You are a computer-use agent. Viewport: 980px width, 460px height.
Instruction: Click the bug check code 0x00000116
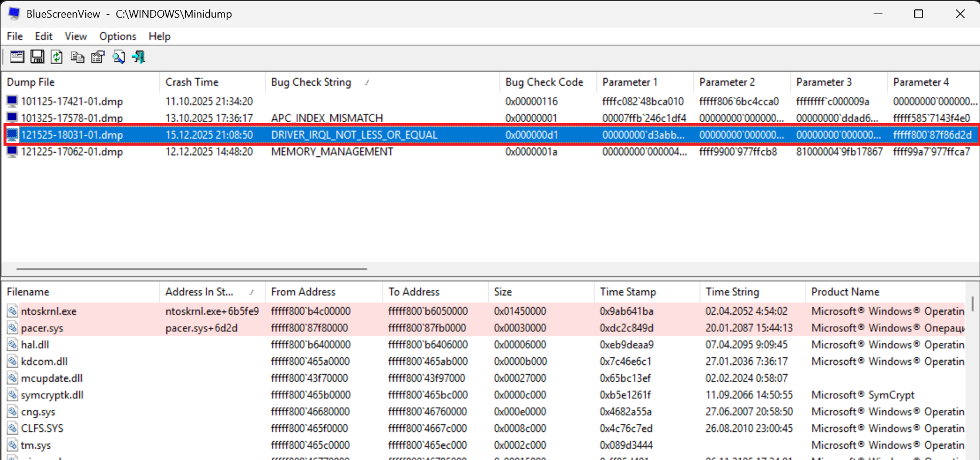click(532, 101)
